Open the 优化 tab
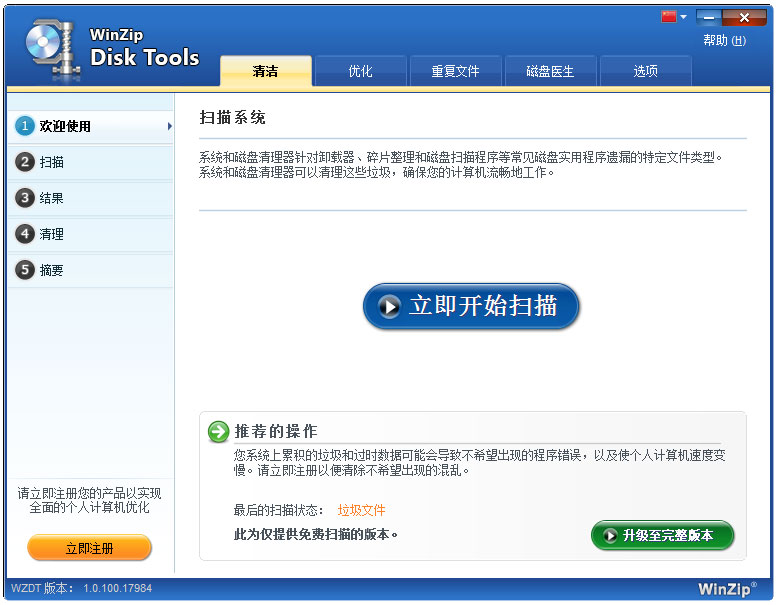Screen dimensions: 778x605 pyautogui.click(x=360, y=71)
